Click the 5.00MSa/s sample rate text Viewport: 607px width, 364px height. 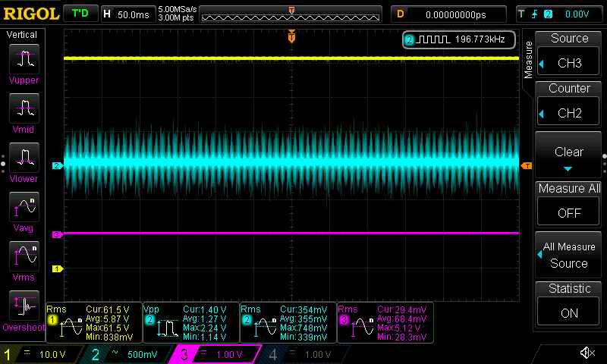pos(178,9)
